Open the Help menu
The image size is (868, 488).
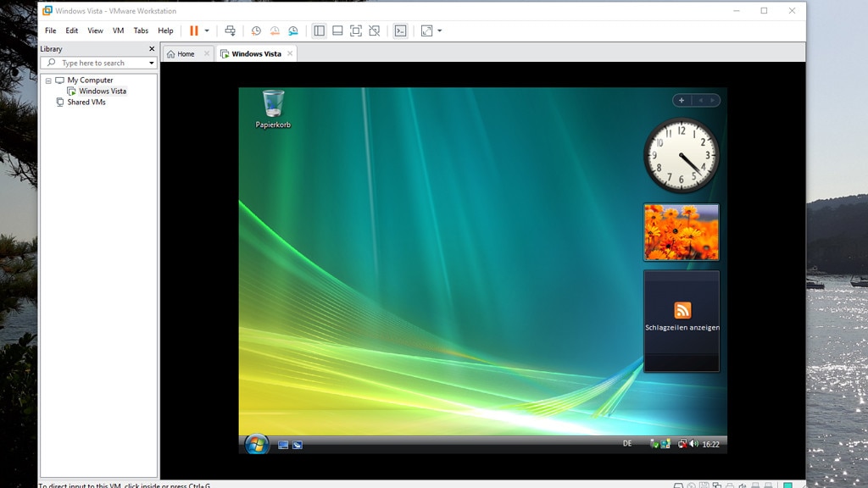165,31
